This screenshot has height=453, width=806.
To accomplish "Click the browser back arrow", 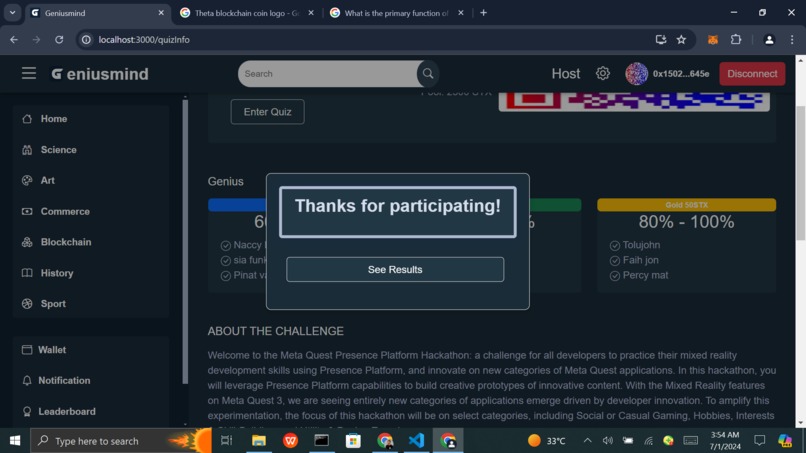I will pyautogui.click(x=14, y=40).
